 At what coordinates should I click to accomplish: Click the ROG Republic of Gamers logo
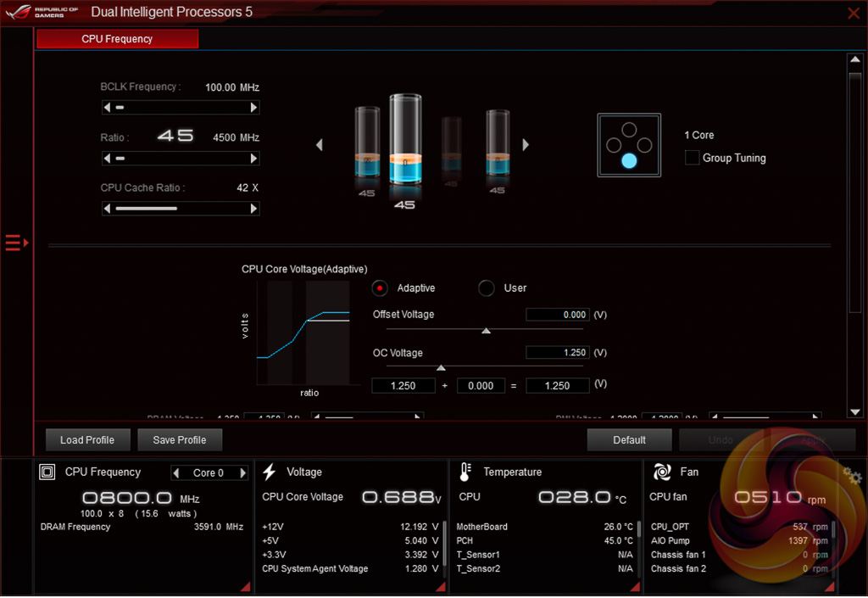tap(42, 12)
